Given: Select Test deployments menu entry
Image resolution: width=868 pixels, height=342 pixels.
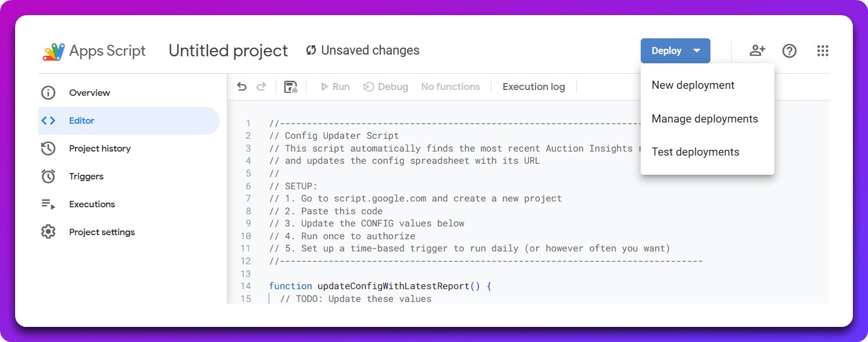Looking at the screenshot, I should coord(695,152).
